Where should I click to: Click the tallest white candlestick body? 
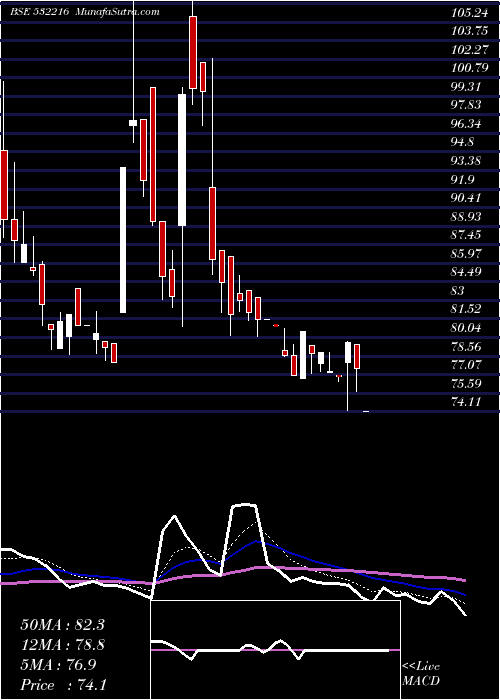coord(123,240)
